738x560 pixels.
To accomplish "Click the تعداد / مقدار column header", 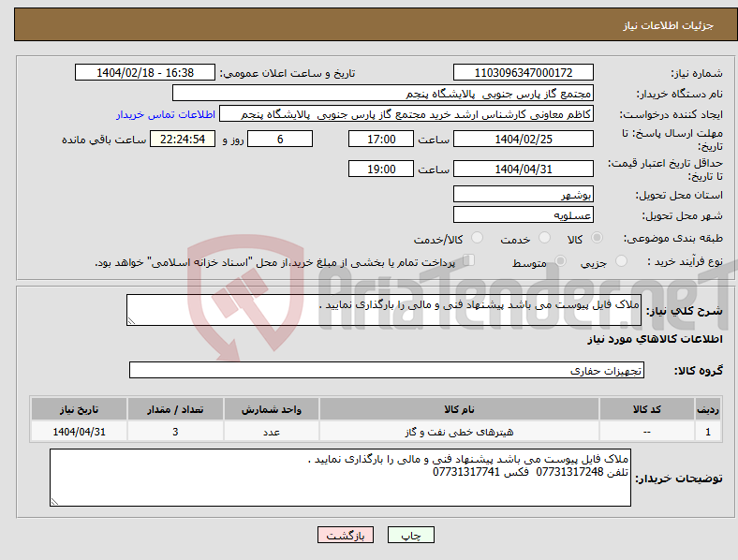I will pos(175,409).
